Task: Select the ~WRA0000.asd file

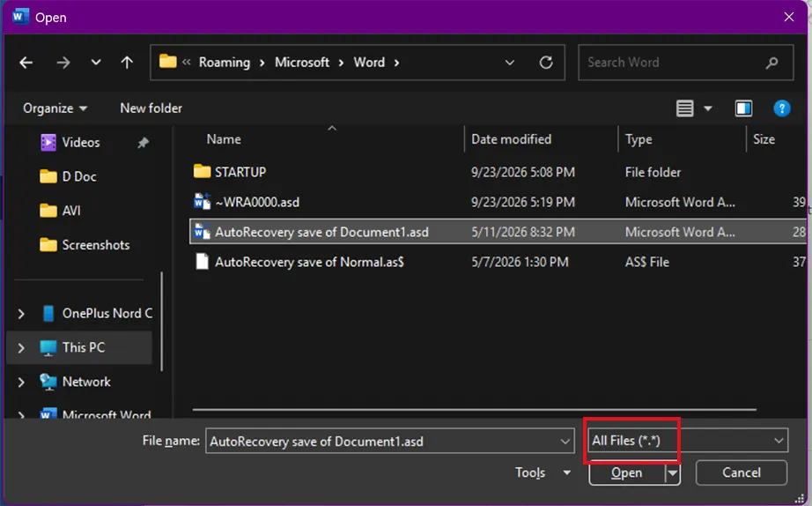Action: (x=257, y=202)
